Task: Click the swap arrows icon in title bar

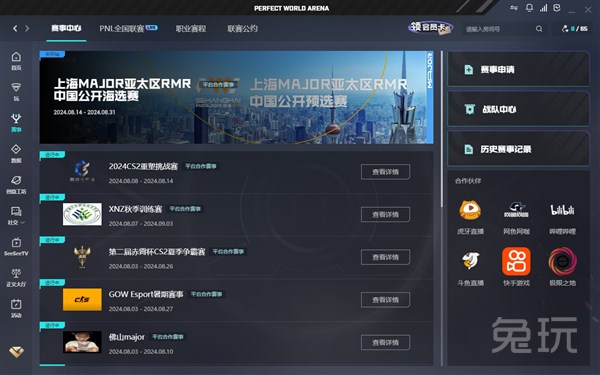Action: [514, 8]
